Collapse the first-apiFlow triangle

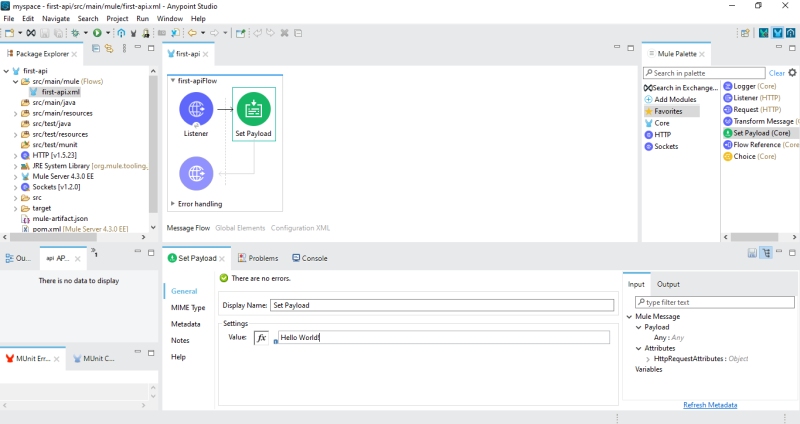pos(173,81)
